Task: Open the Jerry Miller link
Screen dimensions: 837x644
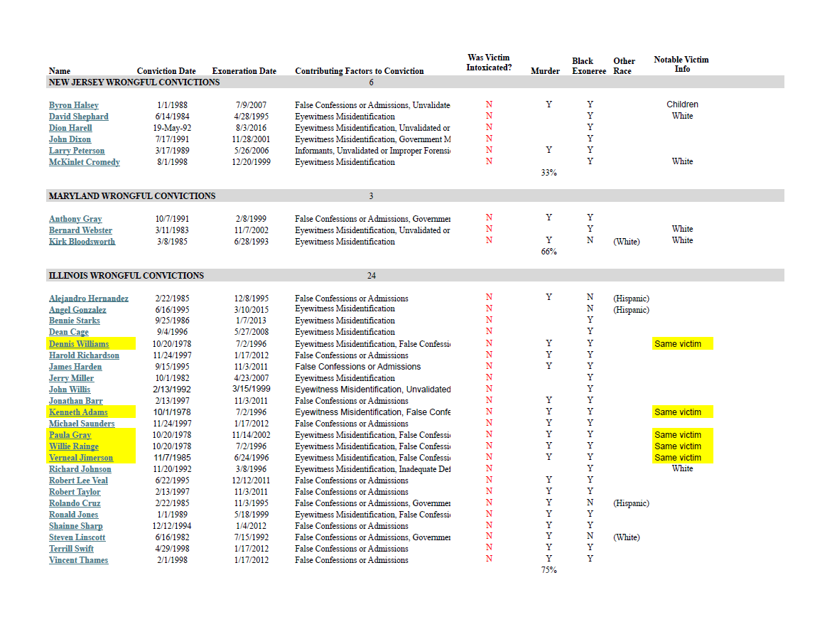Action: [72, 378]
